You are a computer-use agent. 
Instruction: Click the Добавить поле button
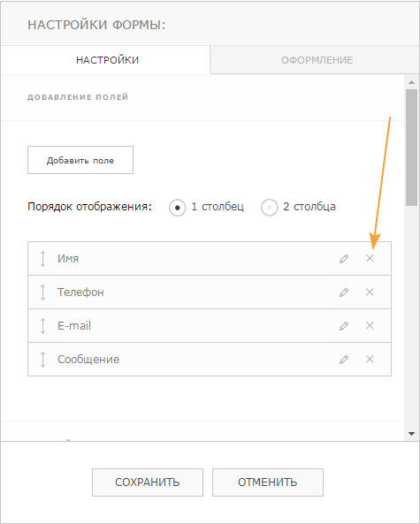80,160
